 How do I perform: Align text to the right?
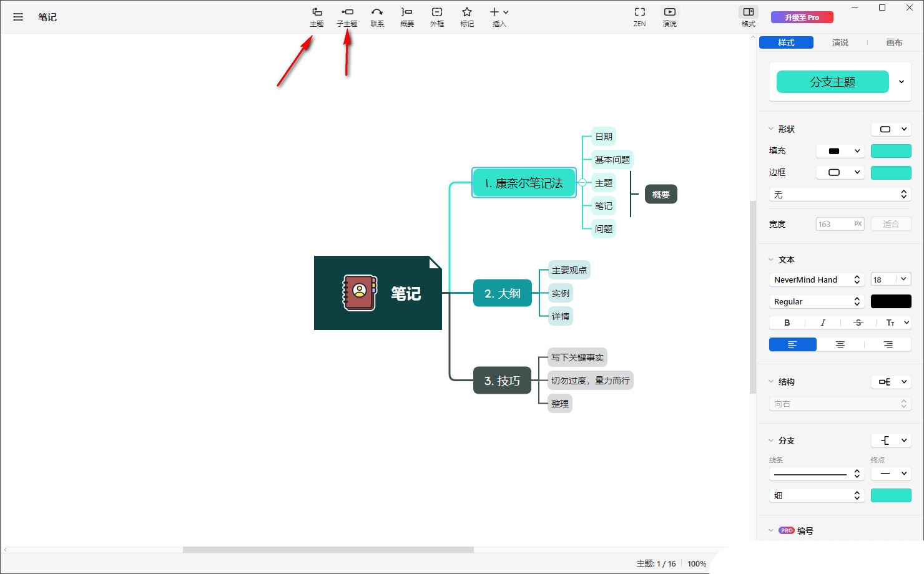888,344
